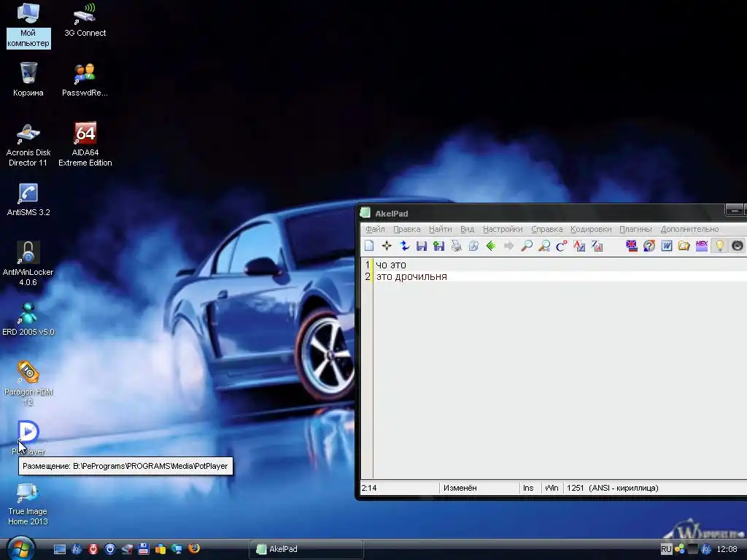The height and width of the screenshot is (560, 747).
Task: Select Acronis Disk Director 11 shortcut
Action: [28, 144]
